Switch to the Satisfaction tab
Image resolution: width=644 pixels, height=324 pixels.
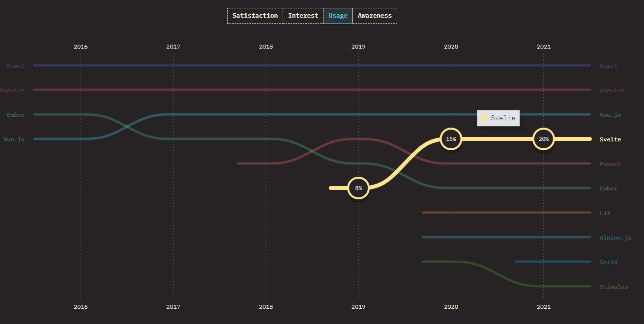click(255, 16)
